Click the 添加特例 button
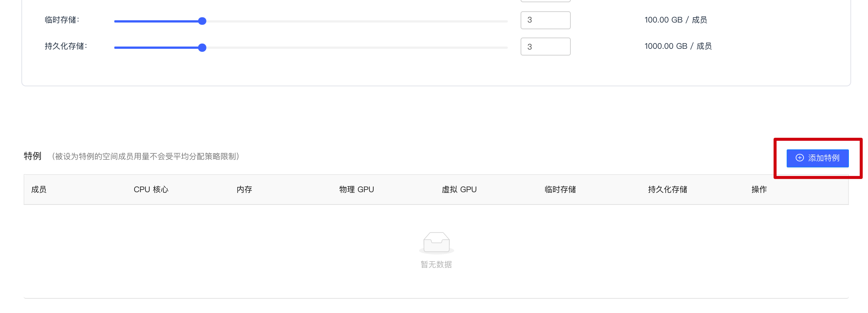868x313 pixels. tap(817, 158)
